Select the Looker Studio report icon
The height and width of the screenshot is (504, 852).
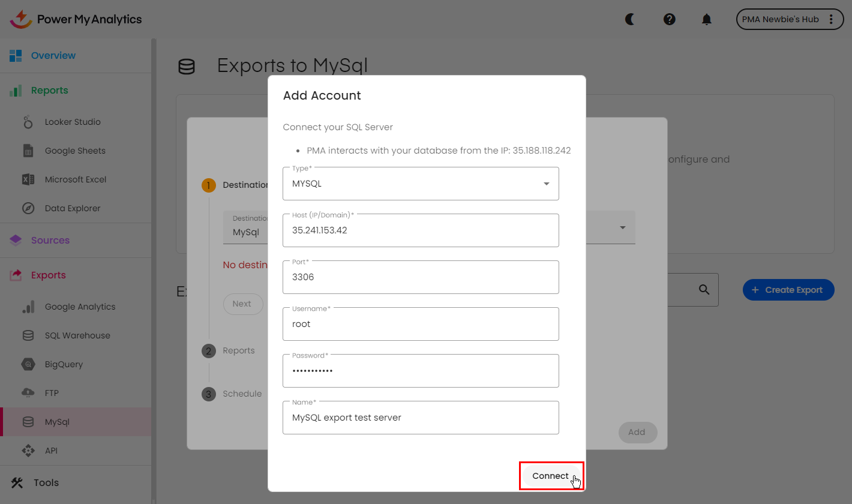click(x=28, y=121)
